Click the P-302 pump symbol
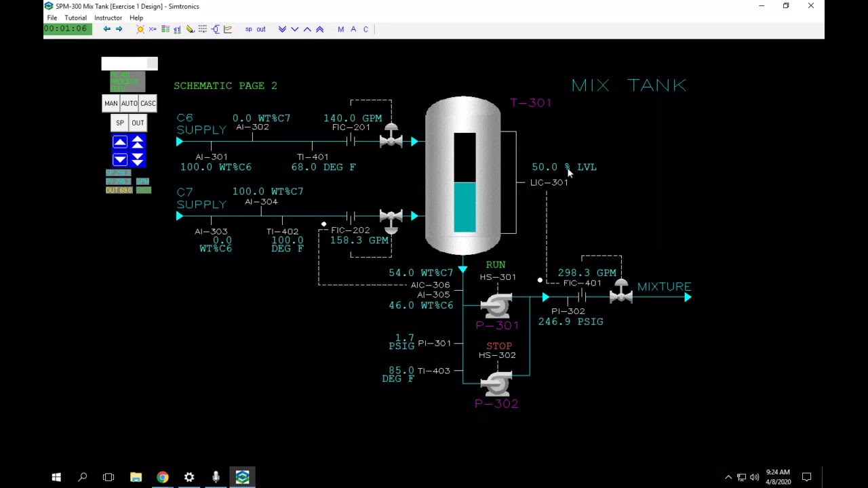Screen dimensions: 868x488 click(496, 384)
